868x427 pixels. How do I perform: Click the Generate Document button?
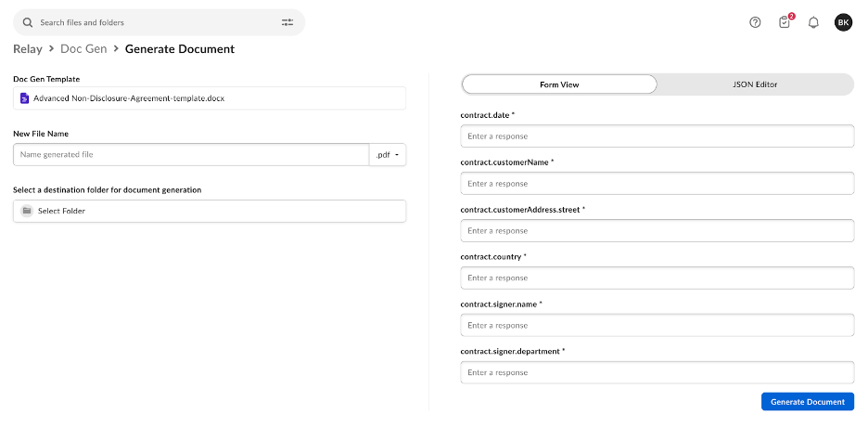click(807, 402)
